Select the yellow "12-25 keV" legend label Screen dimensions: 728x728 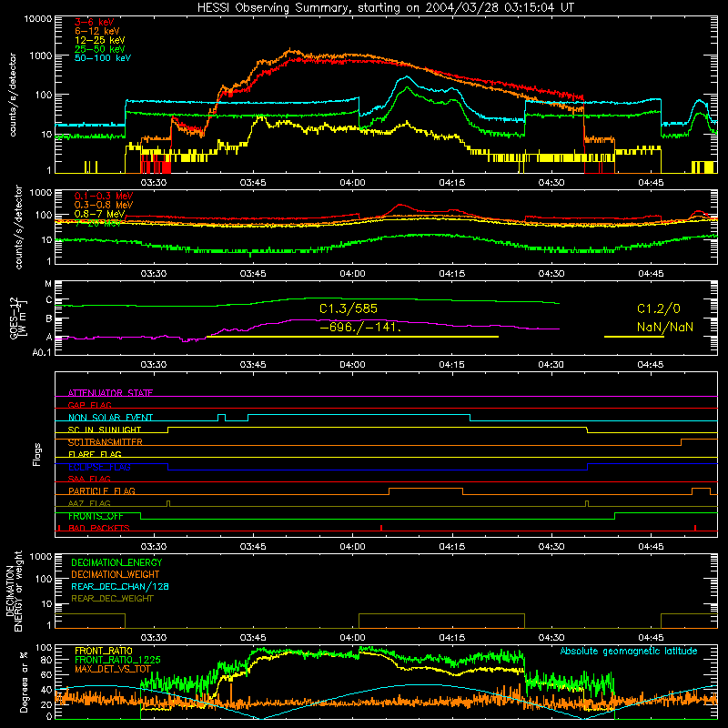tap(100, 40)
